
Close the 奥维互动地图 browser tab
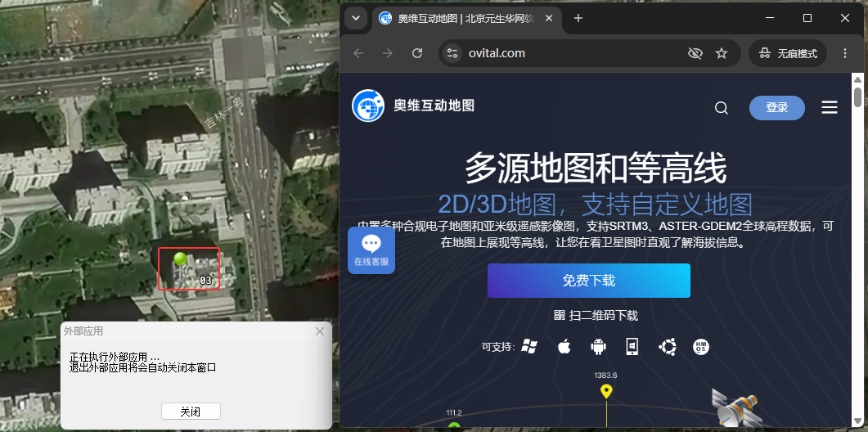549,18
